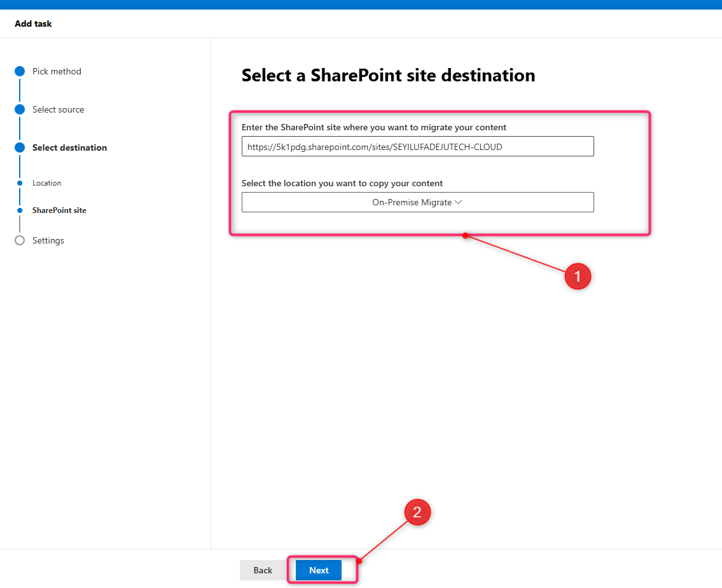Click the Next button

[319, 570]
